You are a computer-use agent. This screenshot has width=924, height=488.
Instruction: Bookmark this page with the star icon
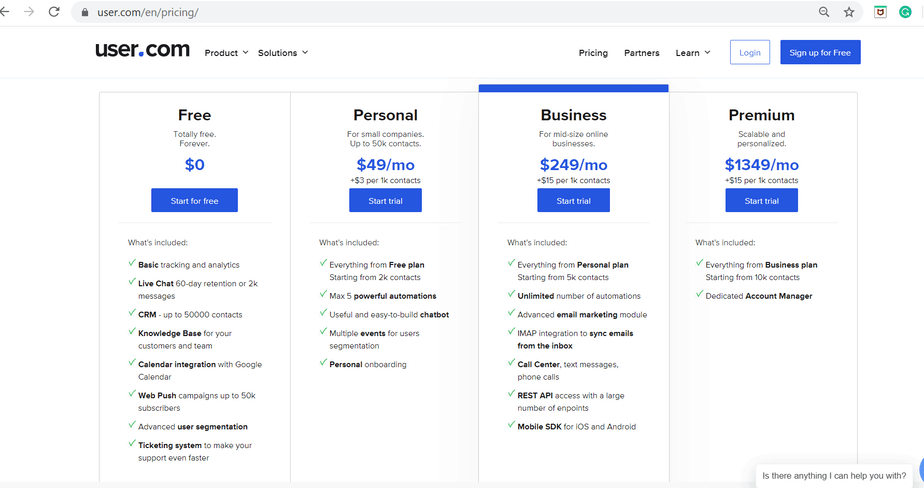pyautogui.click(x=849, y=12)
